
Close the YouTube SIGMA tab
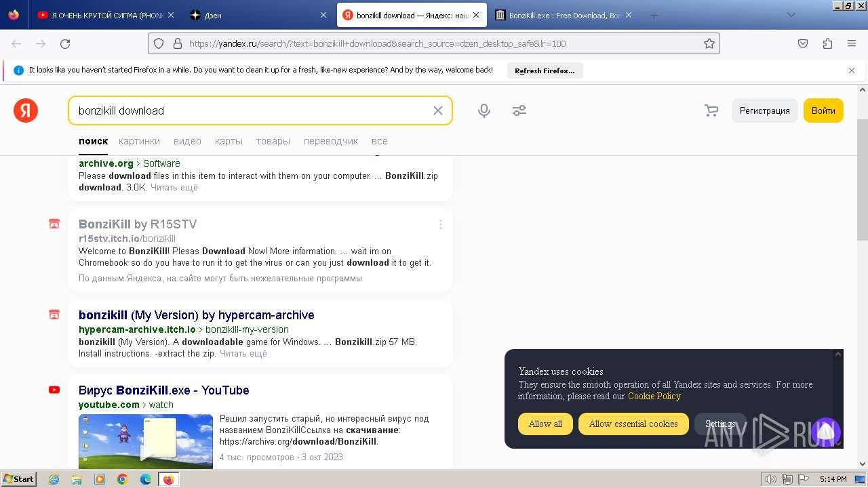[x=170, y=15]
